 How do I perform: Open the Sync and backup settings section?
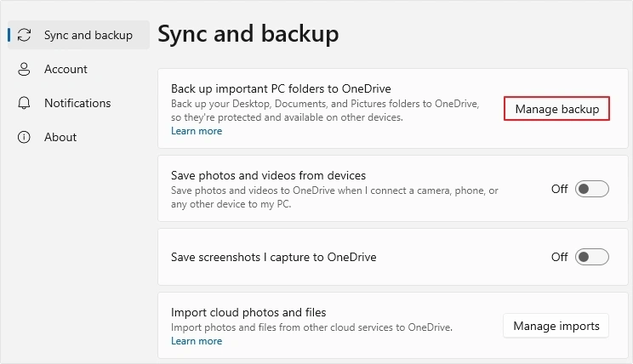tap(79, 35)
